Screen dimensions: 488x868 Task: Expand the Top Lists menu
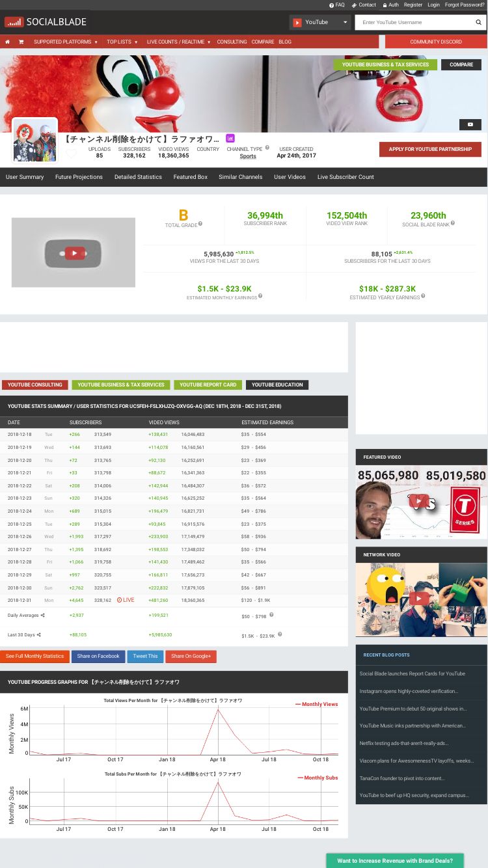coord(122,42)
